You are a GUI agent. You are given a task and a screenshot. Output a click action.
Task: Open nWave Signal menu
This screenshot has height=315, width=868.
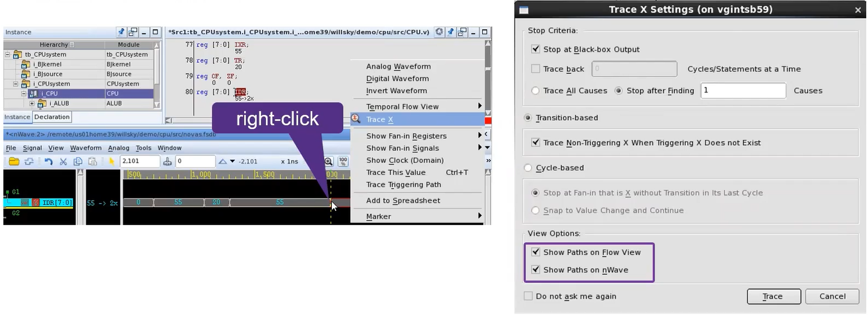click(x=33, y=148)
